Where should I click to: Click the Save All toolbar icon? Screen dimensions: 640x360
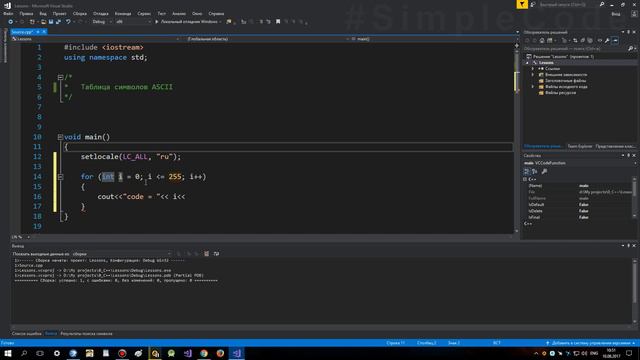58,22
